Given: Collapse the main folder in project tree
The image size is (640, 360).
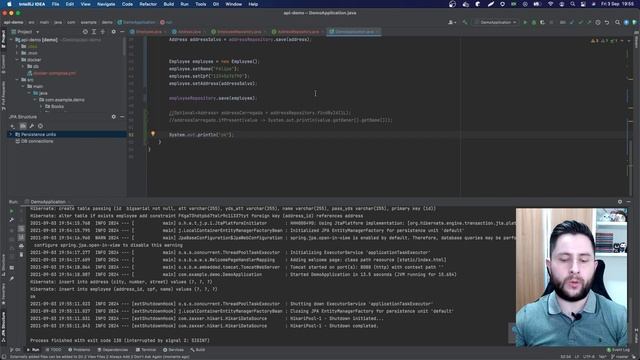Looking at the screenshot, I should pyautogui.click(x=23, y=87).
